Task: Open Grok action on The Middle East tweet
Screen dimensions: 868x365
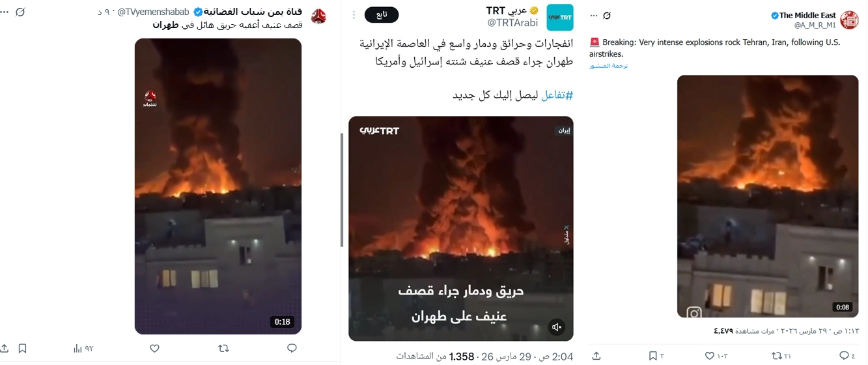Action: [607, 15]
